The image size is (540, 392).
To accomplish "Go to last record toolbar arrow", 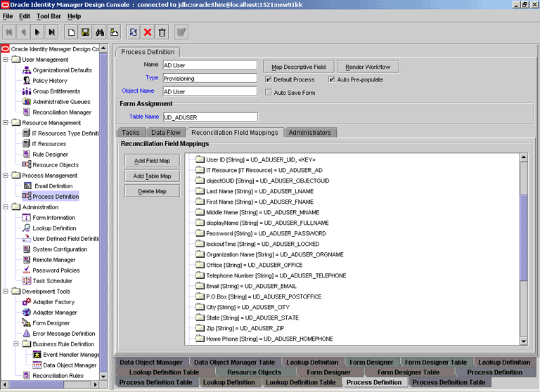I will coord(51,32).
